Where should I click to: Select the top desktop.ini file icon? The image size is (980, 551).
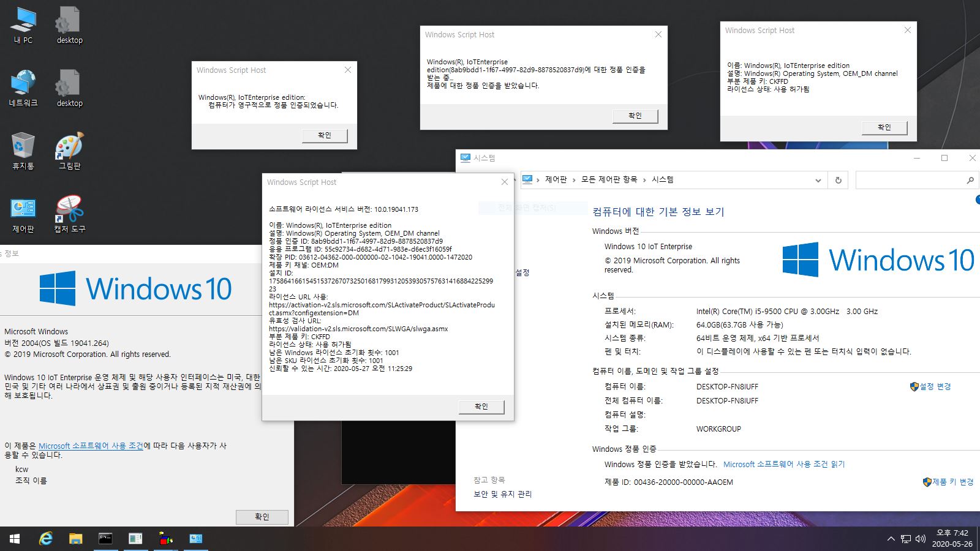point(69,26)
